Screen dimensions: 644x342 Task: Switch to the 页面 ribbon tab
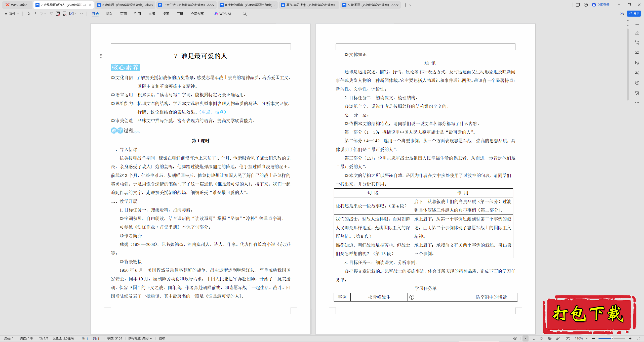(x=124, y=14)
